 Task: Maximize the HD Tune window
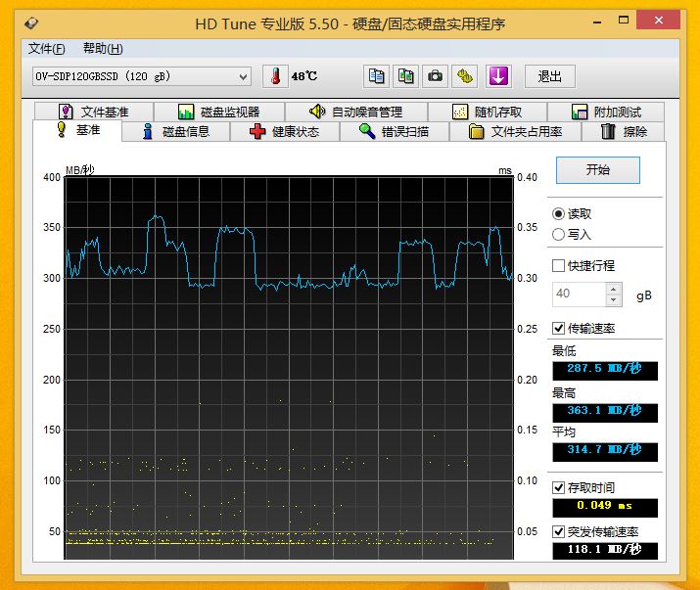(624, 21)
